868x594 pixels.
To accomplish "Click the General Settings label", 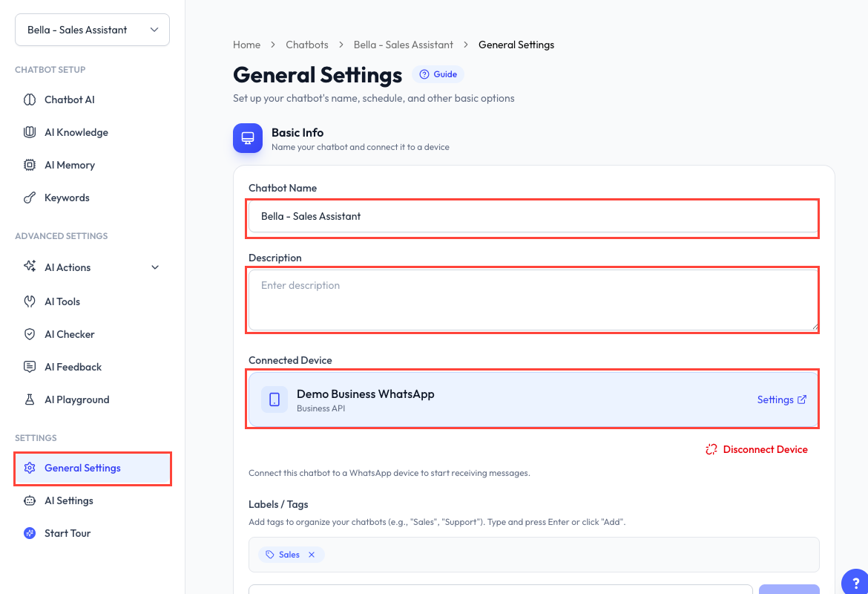I will 82,469.
